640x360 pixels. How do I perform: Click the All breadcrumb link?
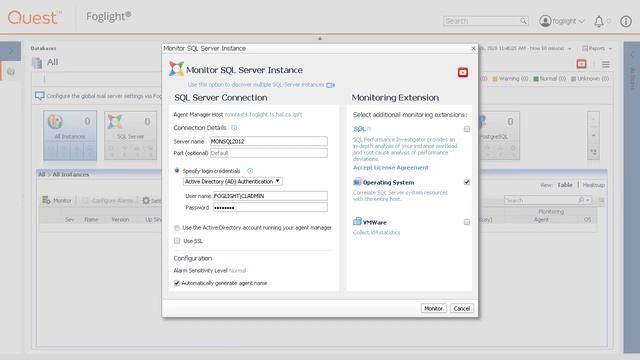[42, 174]
